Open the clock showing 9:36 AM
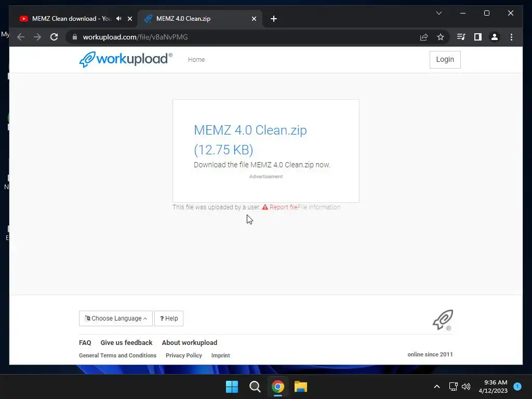 pyautogui.click(x=493, y=387)
